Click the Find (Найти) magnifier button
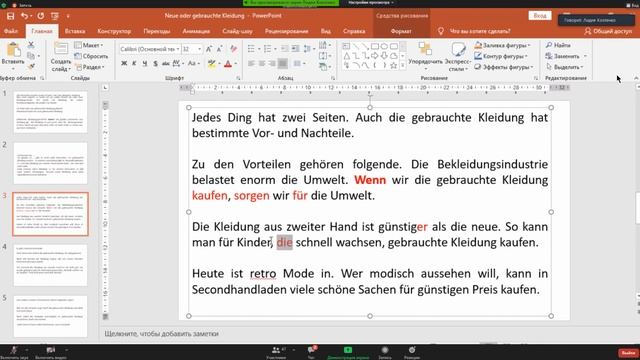This screenshot has height=360, width=640. coord(559,45)
